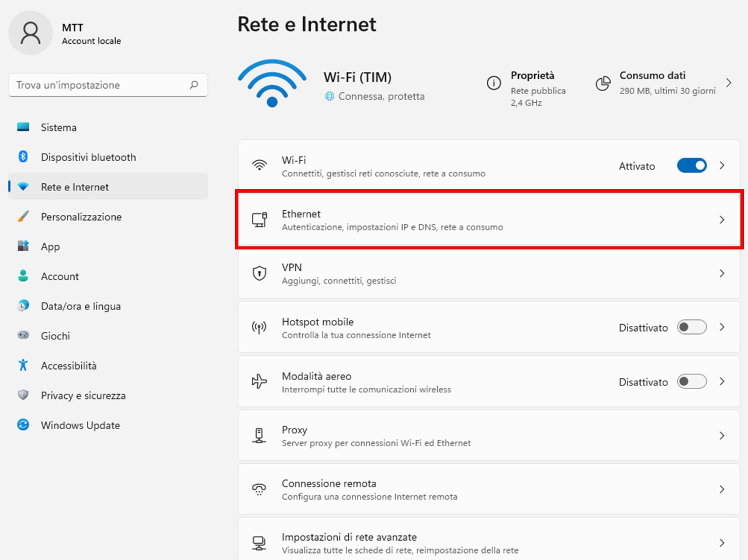Turn off the Wi-Fi toggle
Image resolution: width=748 pixels, height=560 pixels.
click(x=692, y=166)
